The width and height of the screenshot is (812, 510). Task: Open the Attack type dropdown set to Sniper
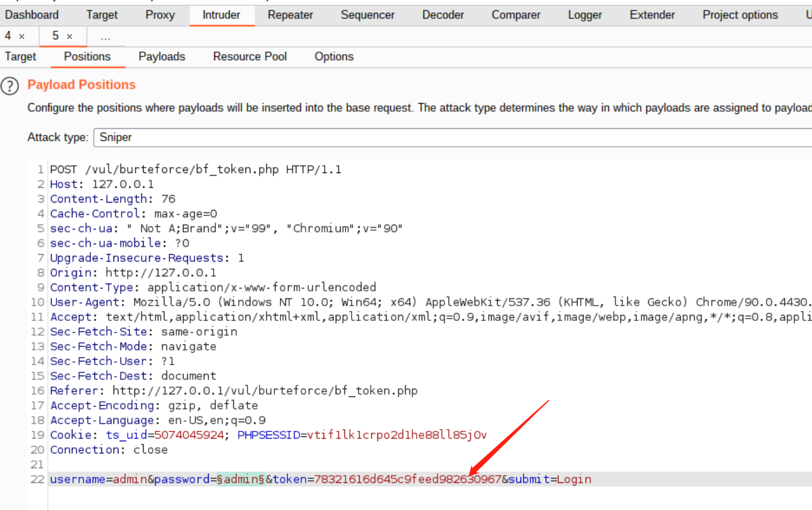(453, 137)
